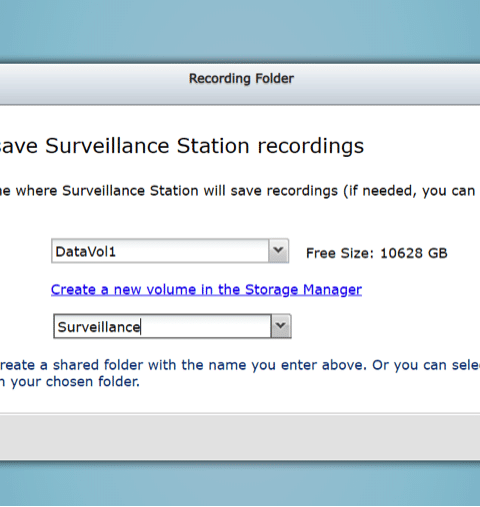Click the "(if needed, you can" text

[410, 191]
